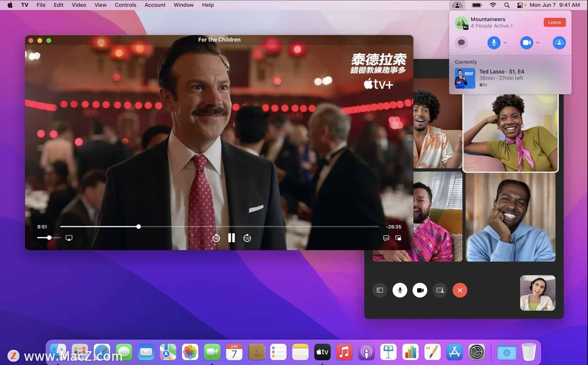The height and width of the screenshot is (365, 588).
Task: Select woman in green top video tile
Action: [x=511, y=133]
